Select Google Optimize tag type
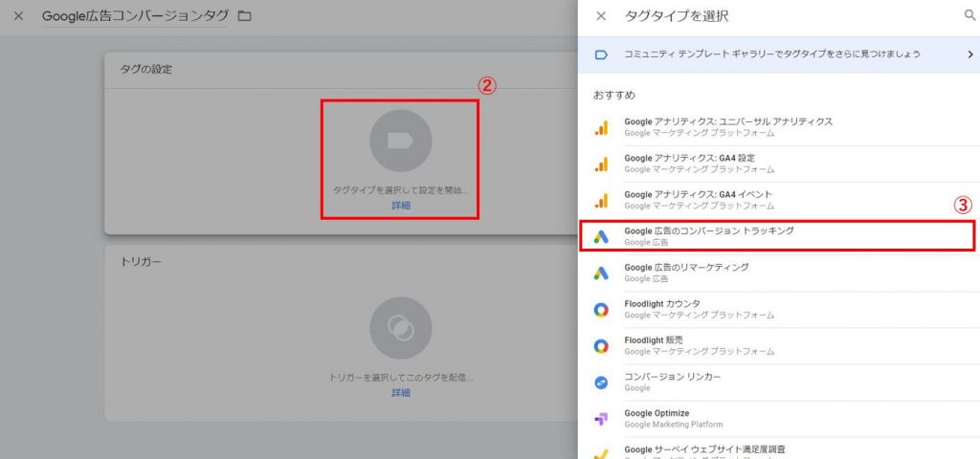This screenshot has height=459, width=980. point(779,419)
